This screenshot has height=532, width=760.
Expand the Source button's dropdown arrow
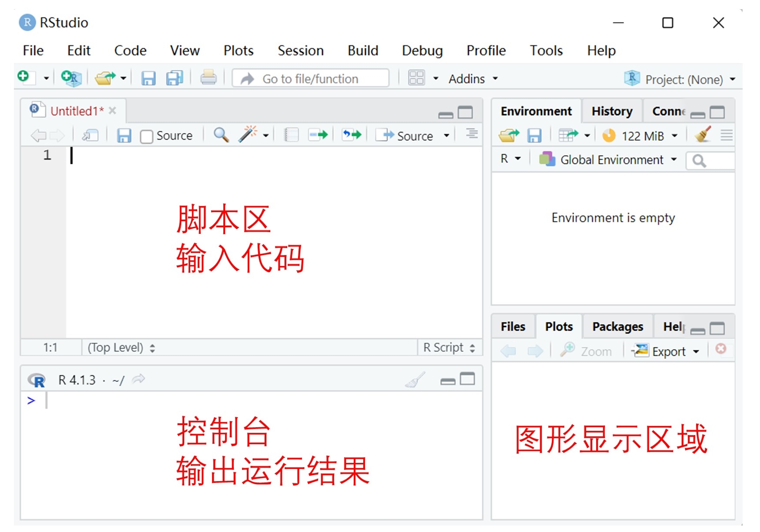click(x=446, y=136)
